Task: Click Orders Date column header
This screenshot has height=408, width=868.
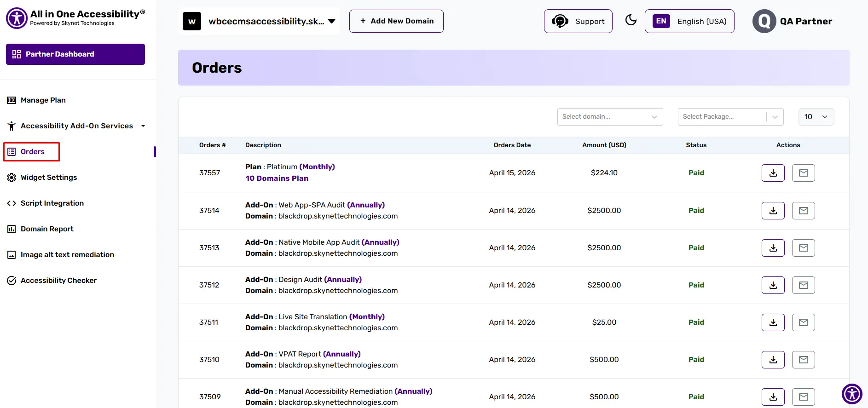Action: click(512, 145)
